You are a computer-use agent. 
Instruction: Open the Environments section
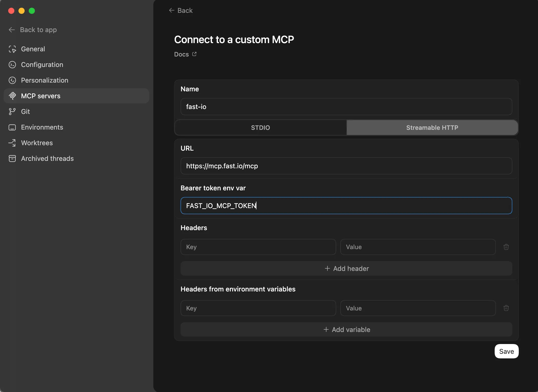coord(42,127)
